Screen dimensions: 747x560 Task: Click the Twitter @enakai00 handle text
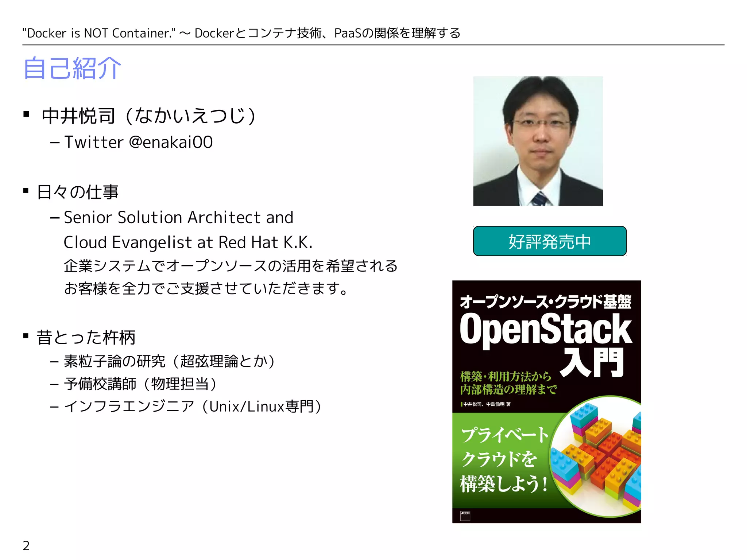(x=138, y=142)
